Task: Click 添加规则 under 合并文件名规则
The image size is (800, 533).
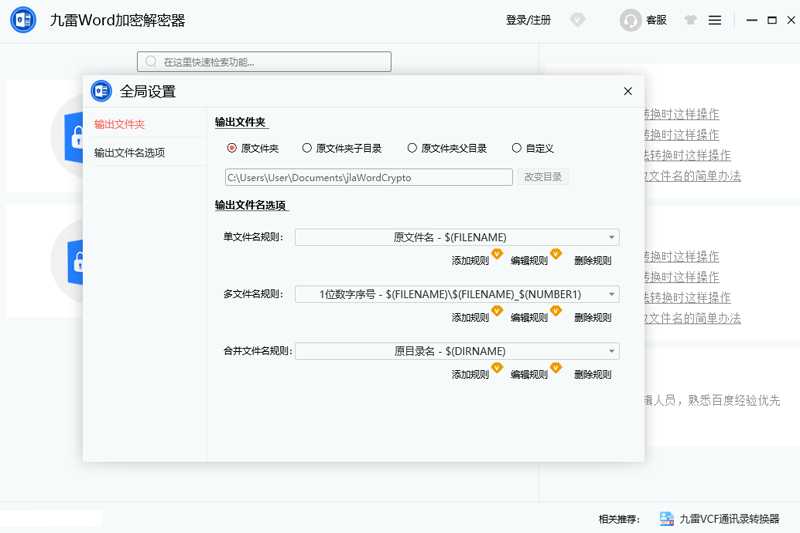Action: click(470, 375)
